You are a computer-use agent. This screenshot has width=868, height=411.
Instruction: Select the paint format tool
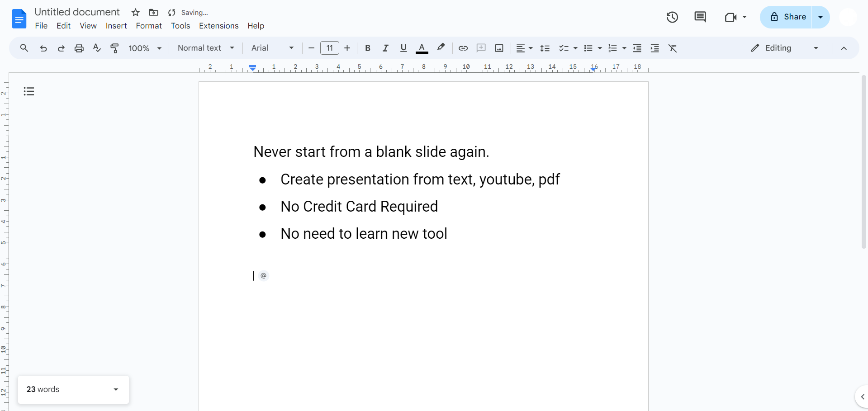(115, 48)
